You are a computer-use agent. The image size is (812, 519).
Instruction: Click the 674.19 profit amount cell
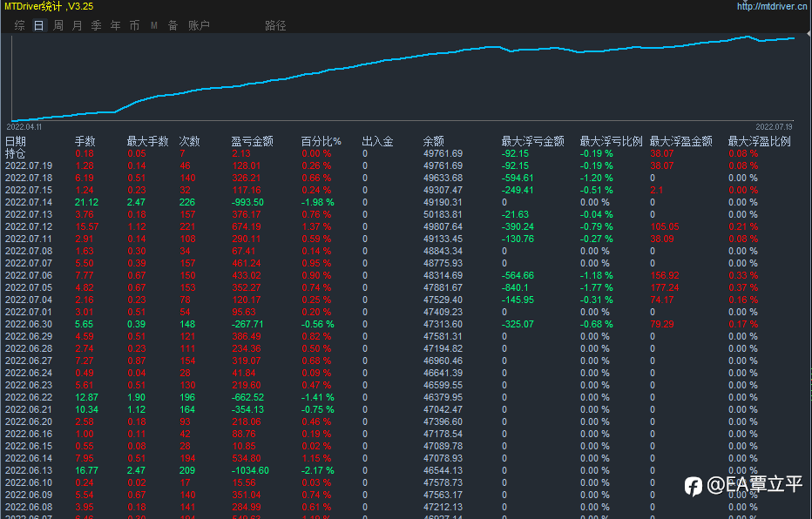247,226
